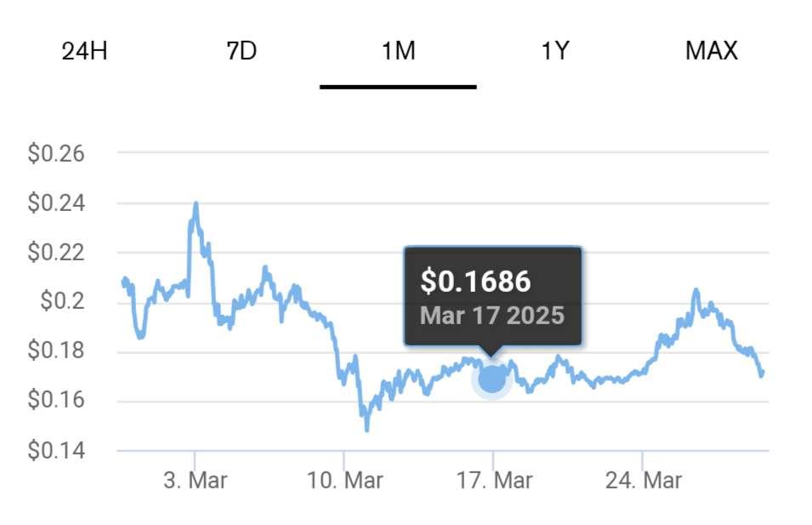Select the 17. Mar axis label
The image size is (812, 525).
pos(494,481)
